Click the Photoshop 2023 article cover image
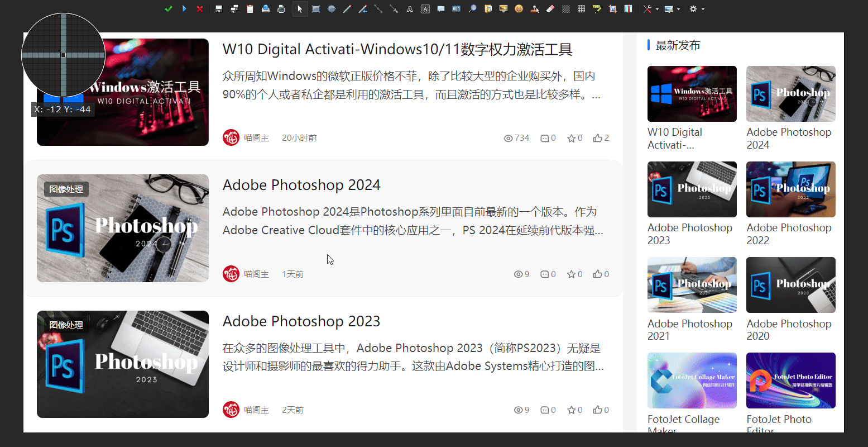 click(123, 364)
